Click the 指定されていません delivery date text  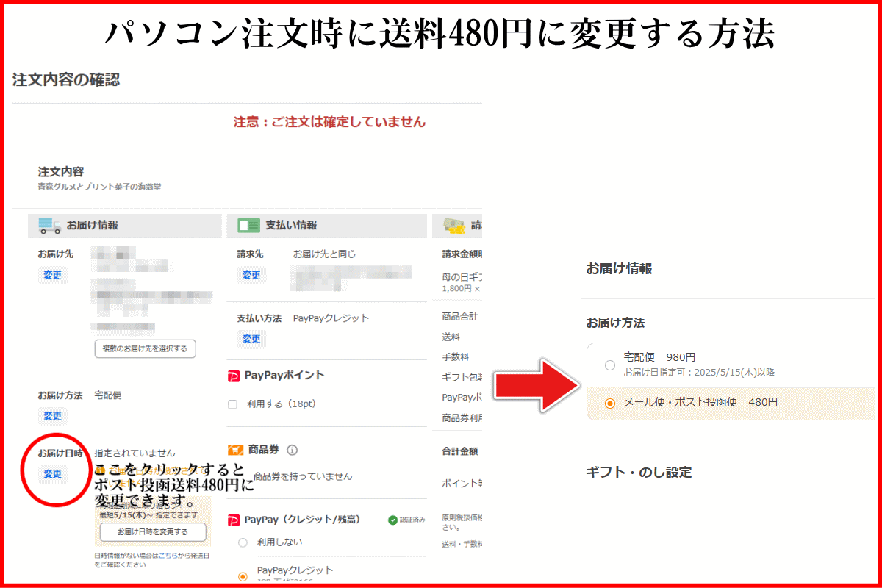click(135, 453)
